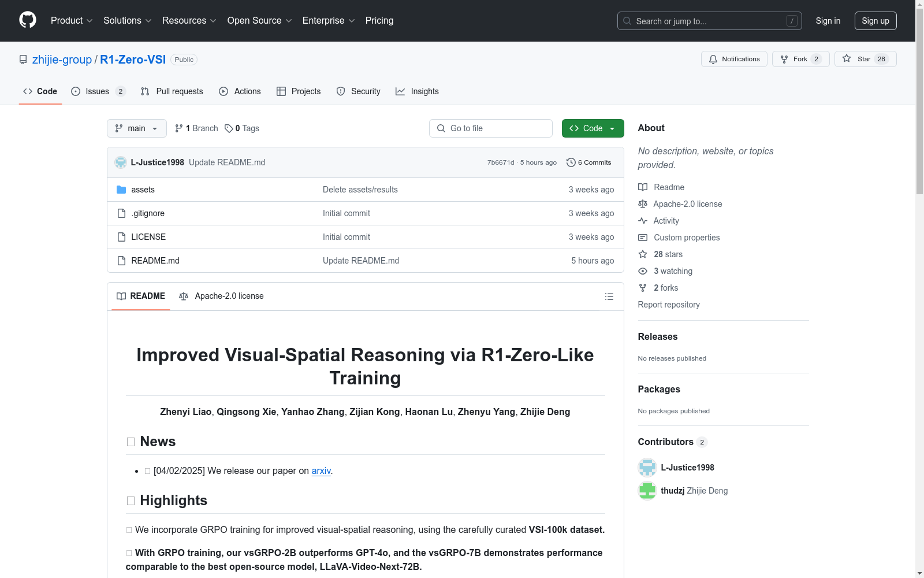Open the Releases section heading

tap(658, 336)
